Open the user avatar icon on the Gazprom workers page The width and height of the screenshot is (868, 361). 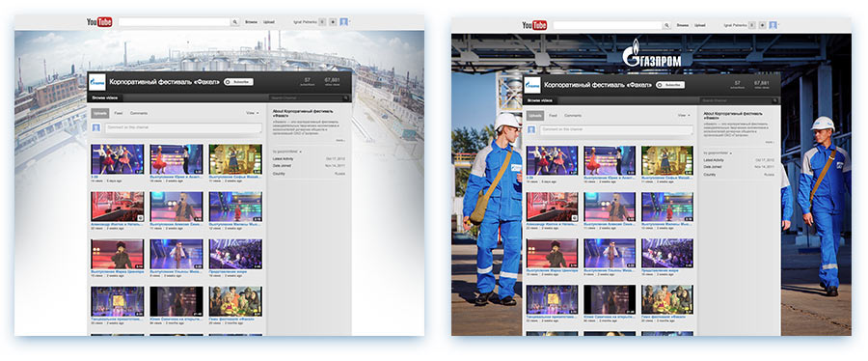773,25
